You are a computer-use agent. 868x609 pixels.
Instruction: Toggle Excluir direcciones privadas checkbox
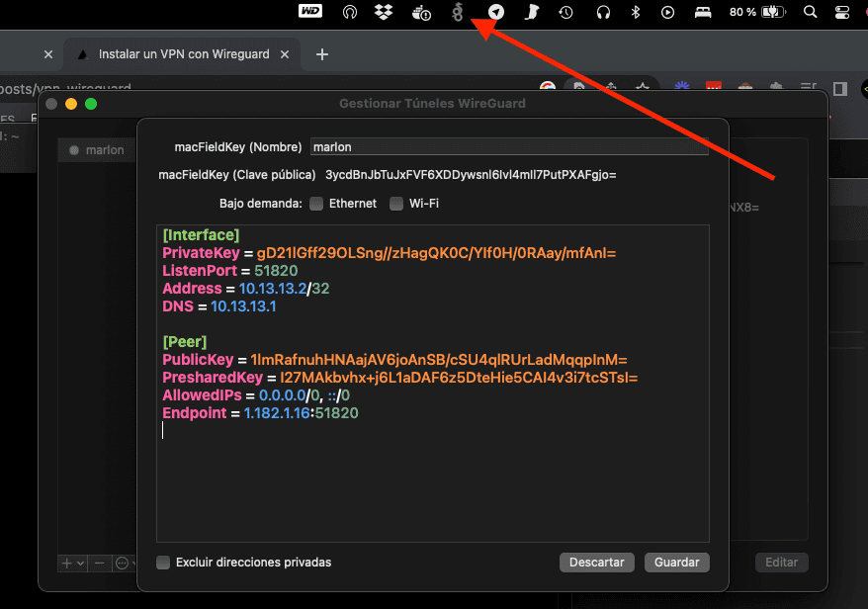(x=163, y=563)
